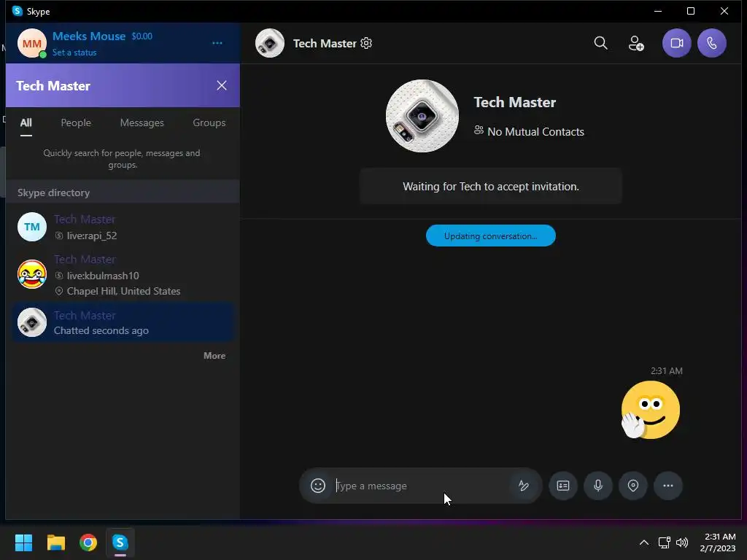
Task: Click the waving emoji sent message
Action: [x=650, y=410]
